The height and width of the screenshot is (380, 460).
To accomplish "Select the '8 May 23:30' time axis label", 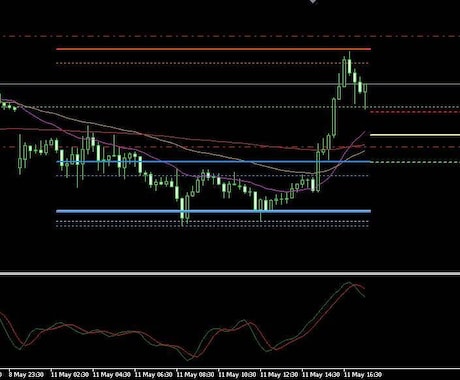I will (x=26, y=375).
